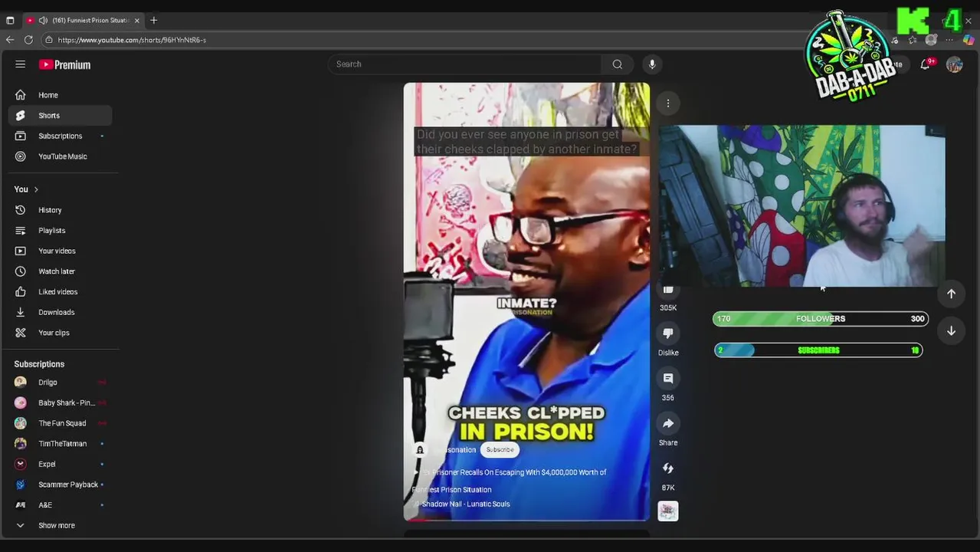Go to next Short with down arrow

tap(951, 330)
